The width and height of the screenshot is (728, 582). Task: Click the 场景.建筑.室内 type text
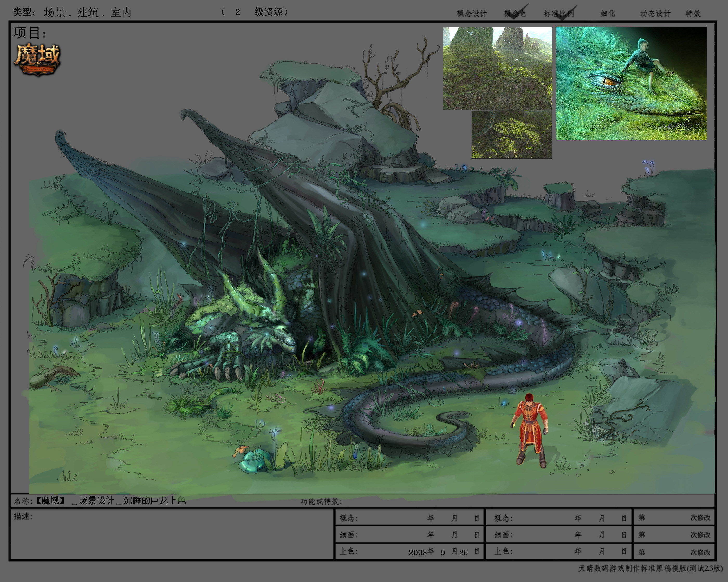pos(87,12)
